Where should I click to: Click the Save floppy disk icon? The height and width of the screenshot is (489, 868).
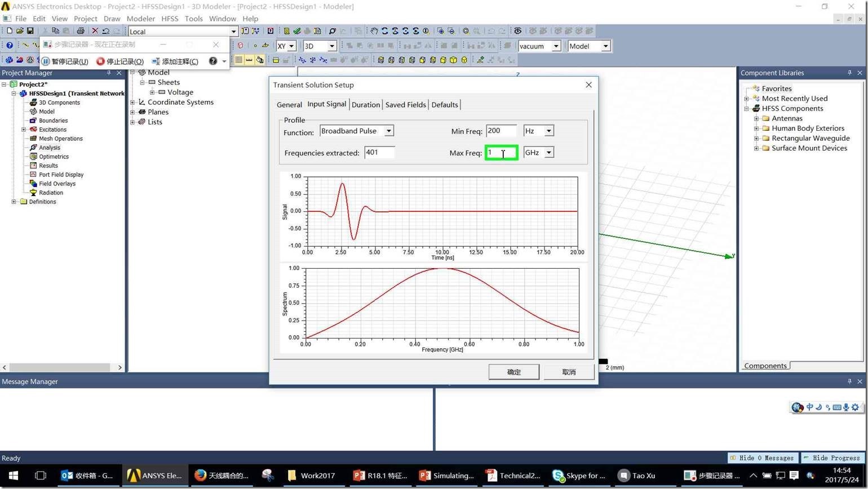click(x=30, y=31)
